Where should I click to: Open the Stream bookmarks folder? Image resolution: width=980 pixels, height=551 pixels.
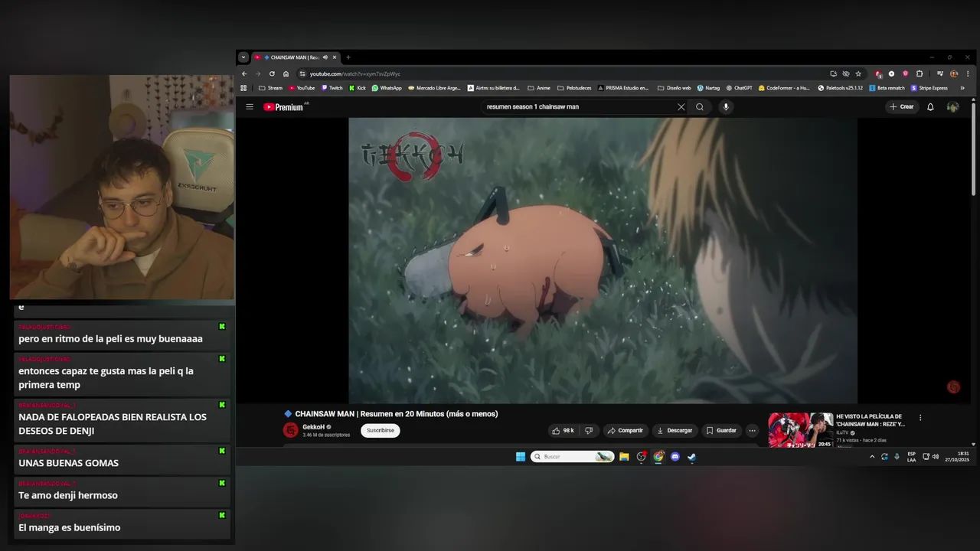(x=270, y=88)
